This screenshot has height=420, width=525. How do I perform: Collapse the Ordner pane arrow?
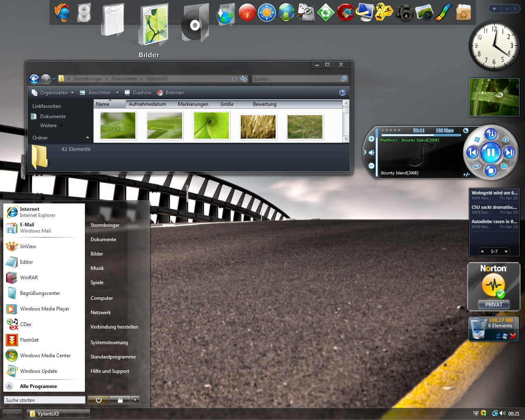click(87, 137)
